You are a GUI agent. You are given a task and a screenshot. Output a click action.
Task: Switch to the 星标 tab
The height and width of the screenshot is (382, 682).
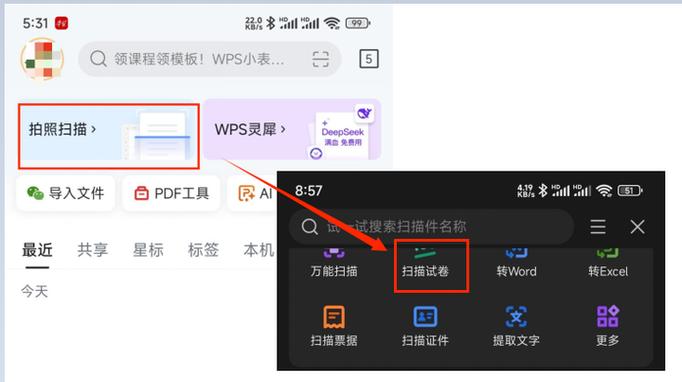148,250
